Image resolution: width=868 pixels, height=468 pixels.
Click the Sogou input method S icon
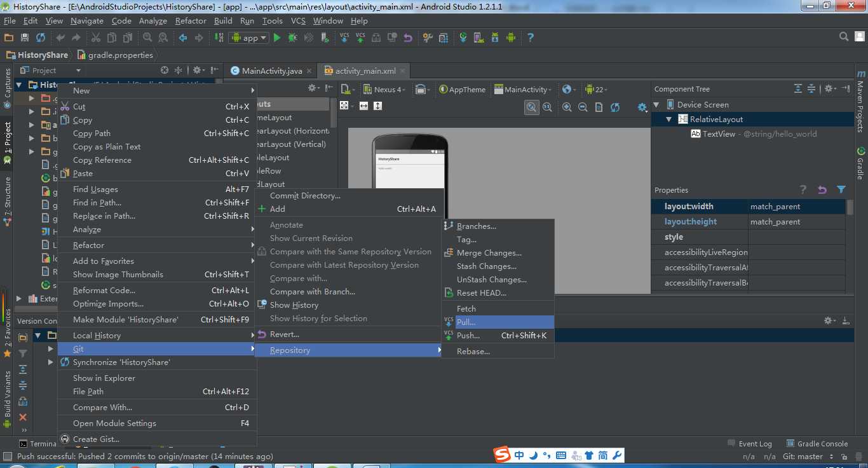(x=503, y=455)
